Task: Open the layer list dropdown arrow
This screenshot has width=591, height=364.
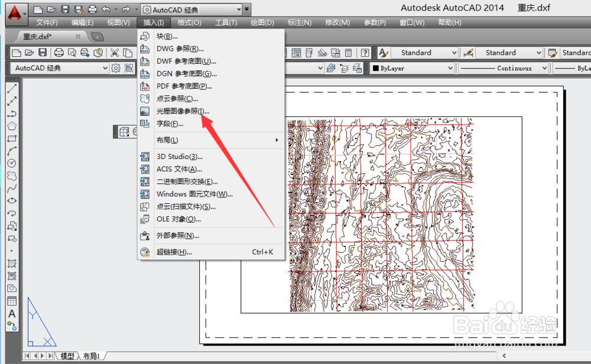Action: point(320,68)
